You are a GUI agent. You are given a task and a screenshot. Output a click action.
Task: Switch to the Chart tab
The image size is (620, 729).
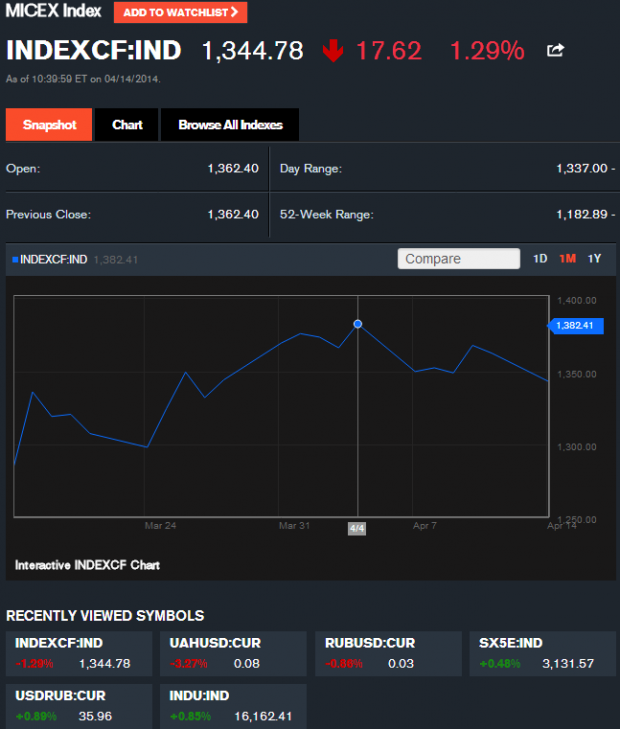[127, 125]
